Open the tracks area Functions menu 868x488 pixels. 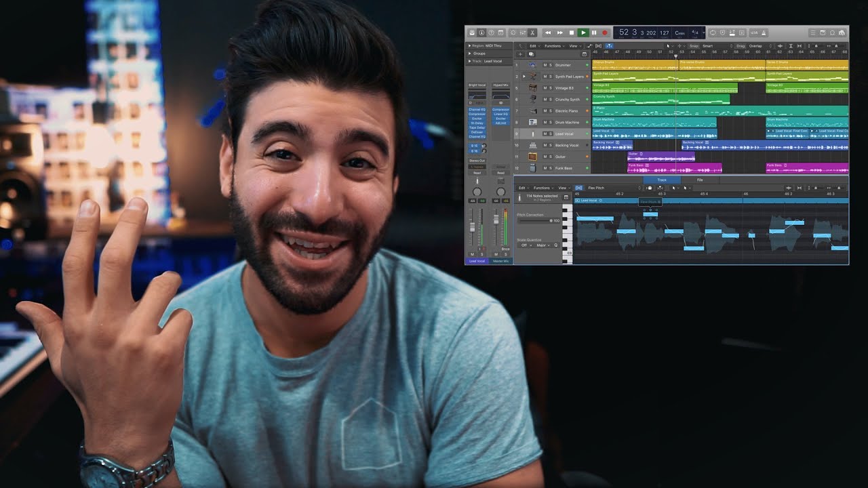(x=554, y=46)
